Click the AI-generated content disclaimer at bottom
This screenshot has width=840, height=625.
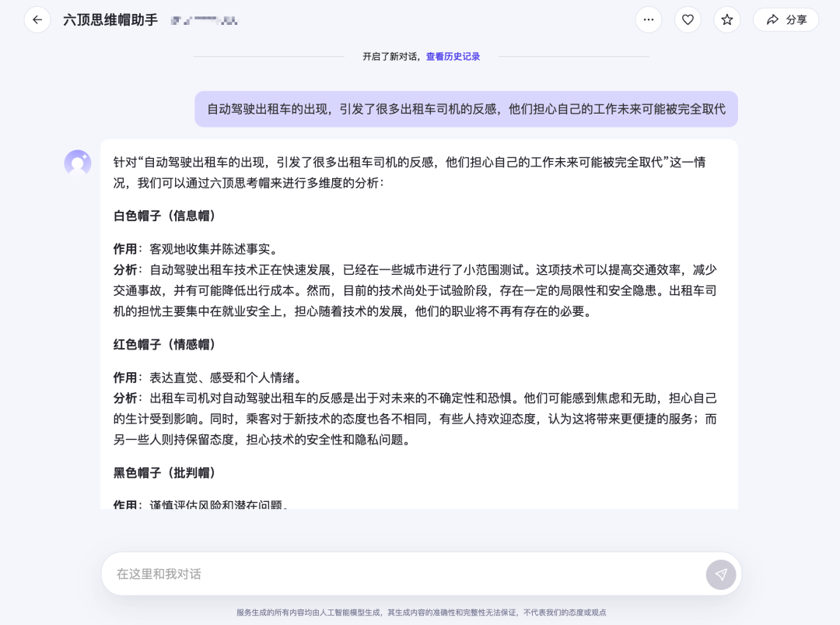[421, 612]
